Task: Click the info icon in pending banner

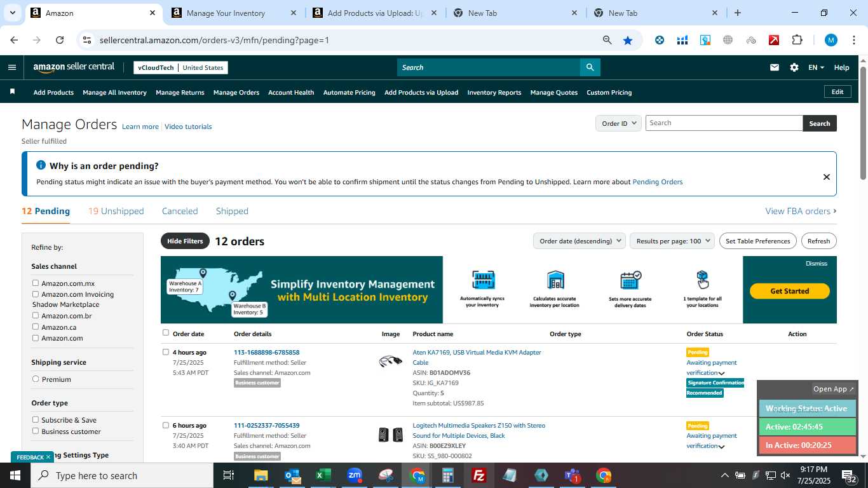Action: [41, 165]
